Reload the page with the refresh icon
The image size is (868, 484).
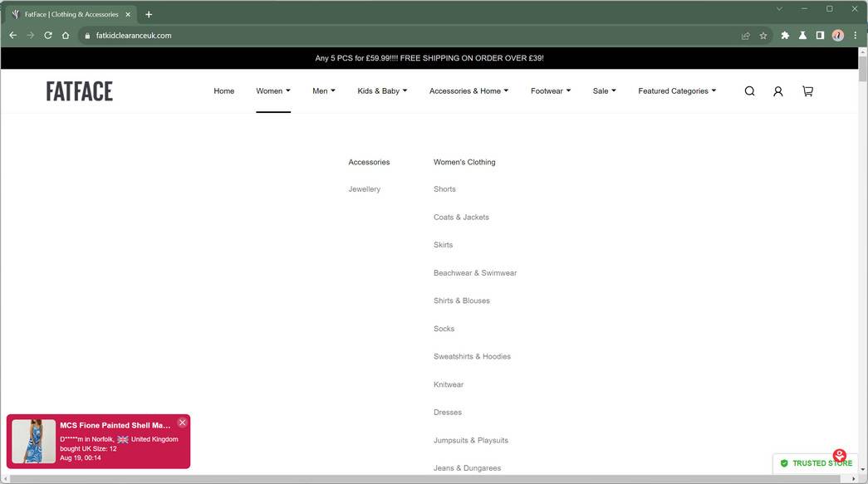(x=48, y=36)
